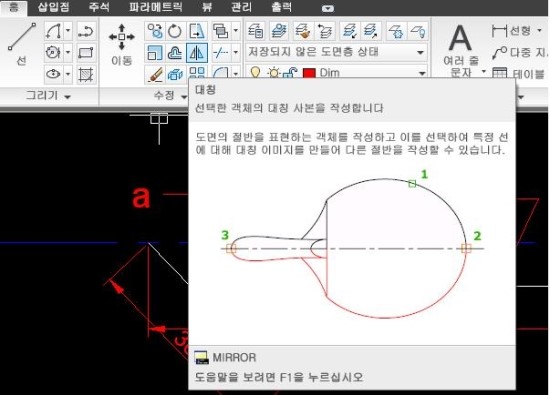Open the 저장되지 않은 도면층 상태 dropdown

point(337,53)
